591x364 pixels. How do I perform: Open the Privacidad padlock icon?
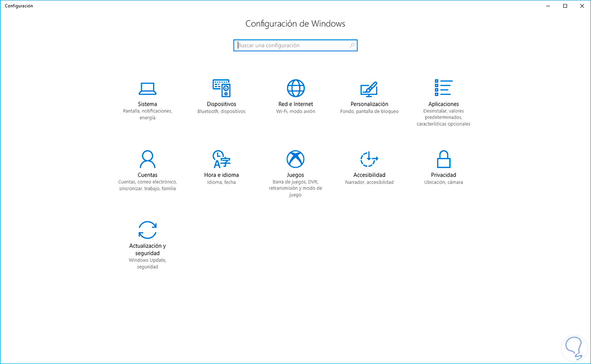coord(443,159)
